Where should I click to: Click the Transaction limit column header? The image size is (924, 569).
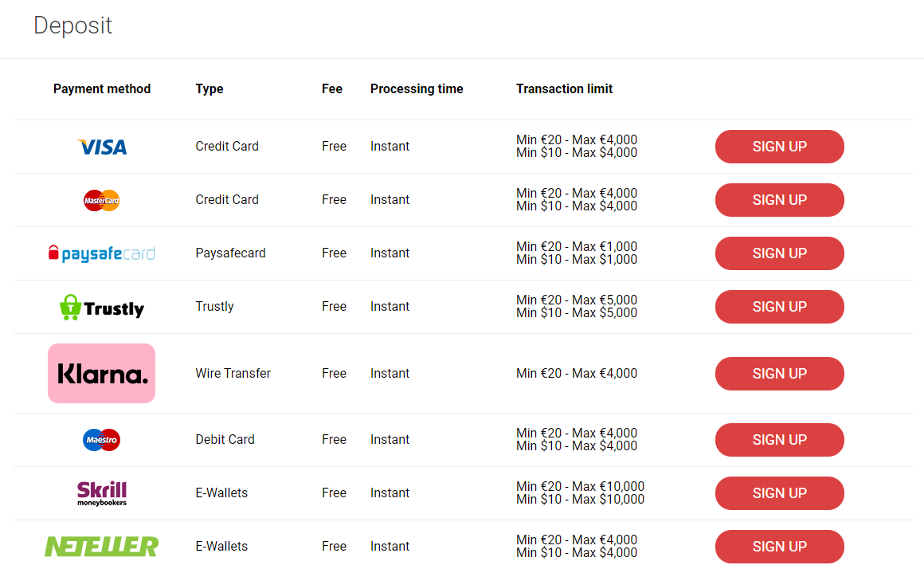[564, 89]
